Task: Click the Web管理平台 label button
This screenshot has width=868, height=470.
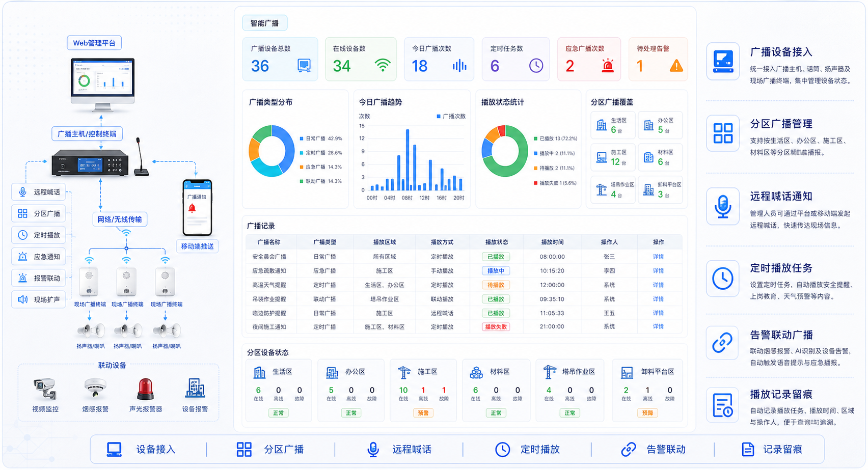Action: (94, 43)
